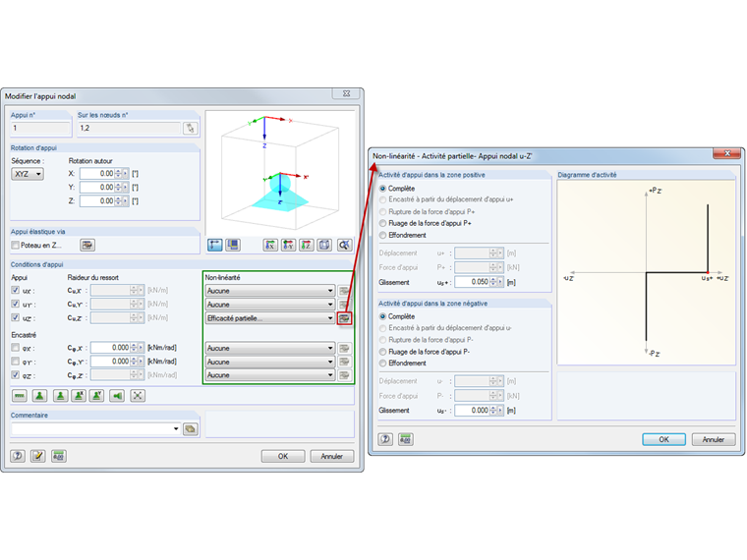The width and height of the screenshot is (747, 560).
Task: Toggle the uZ' support checkbox
Action: (16, 317)
